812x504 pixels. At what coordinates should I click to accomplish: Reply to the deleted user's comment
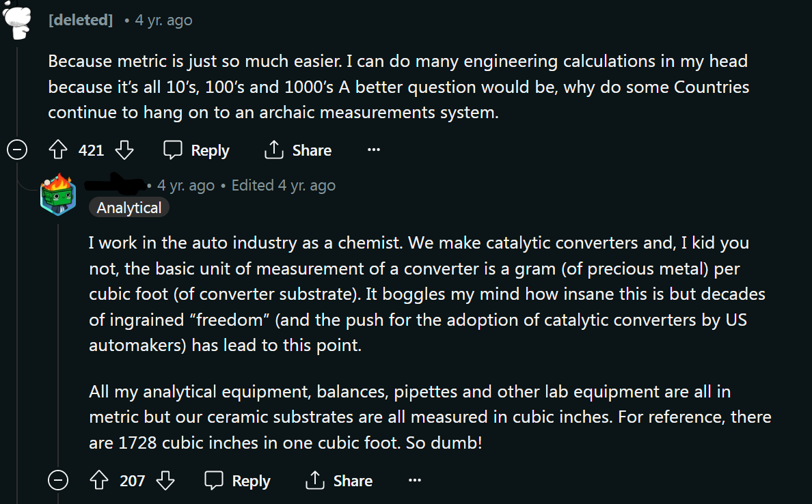tap(196, 150)
